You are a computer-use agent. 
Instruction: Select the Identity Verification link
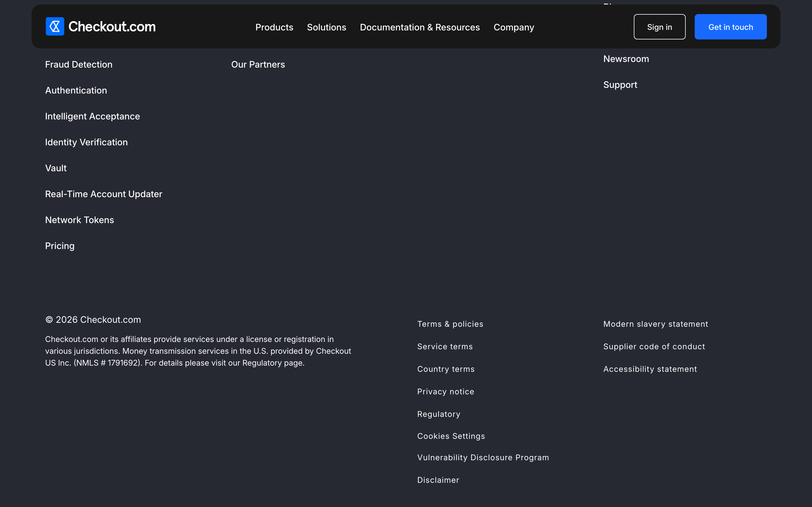pos(87,142)
